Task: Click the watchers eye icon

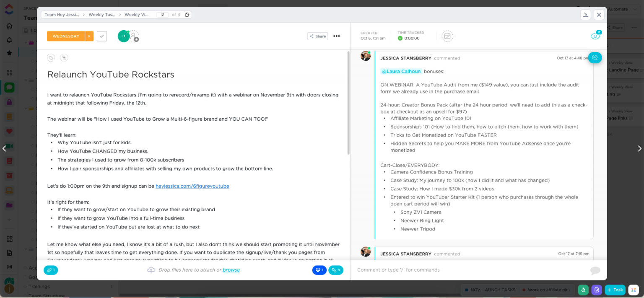Action: tap(595, 36)
